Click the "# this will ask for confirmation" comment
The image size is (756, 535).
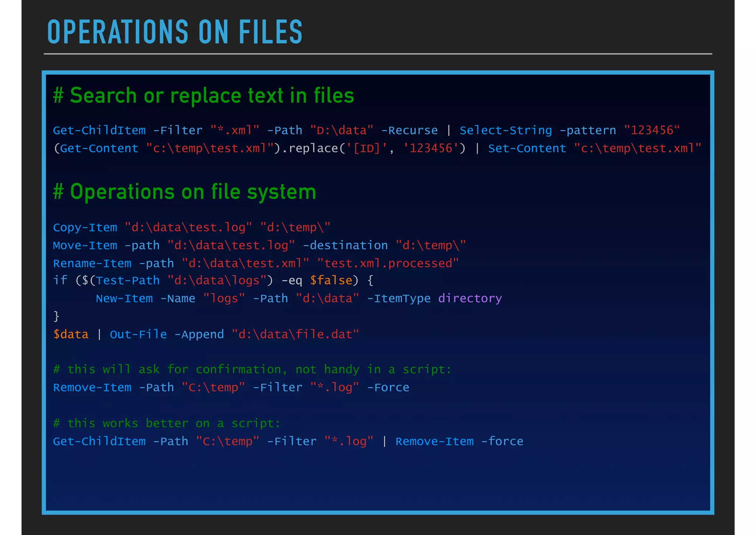tap(252, 369)
